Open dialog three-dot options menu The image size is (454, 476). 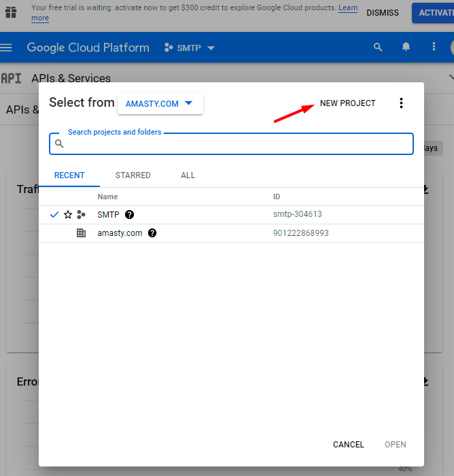point(401,103)
